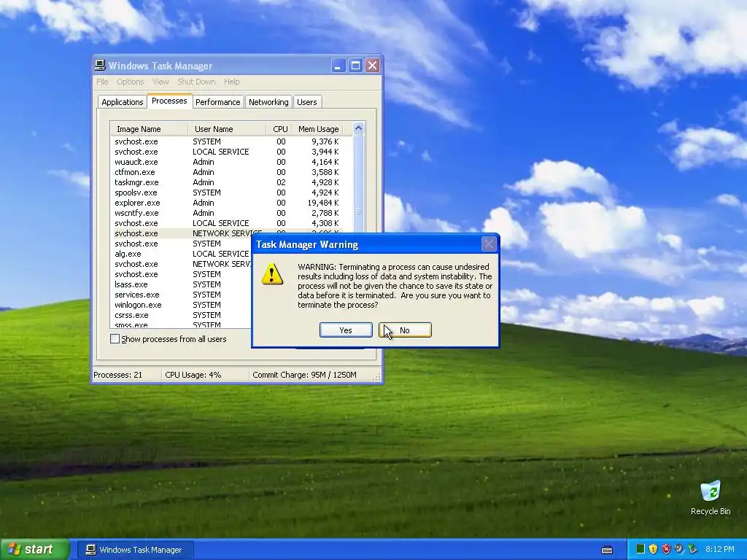Select the csrss.exe process

point(131,315)
